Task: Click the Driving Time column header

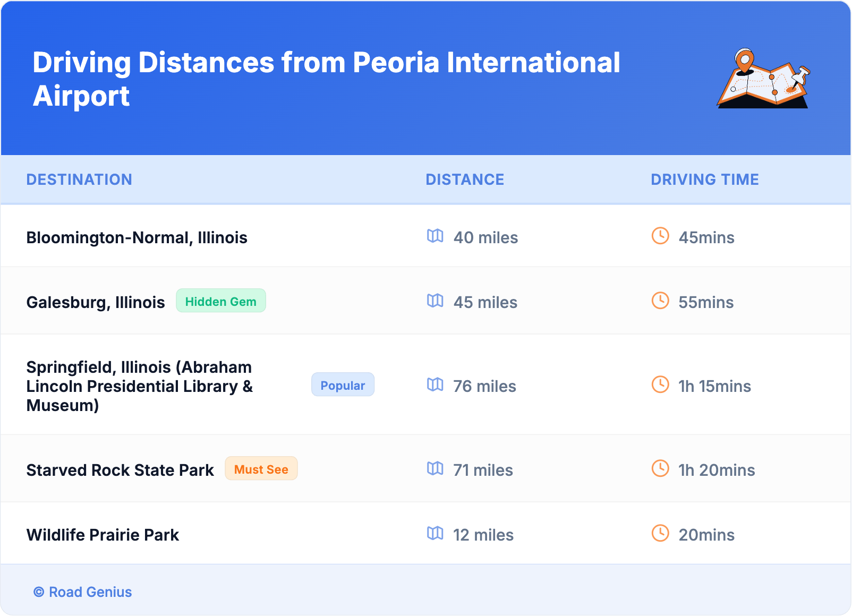Action: coord(704,179)
